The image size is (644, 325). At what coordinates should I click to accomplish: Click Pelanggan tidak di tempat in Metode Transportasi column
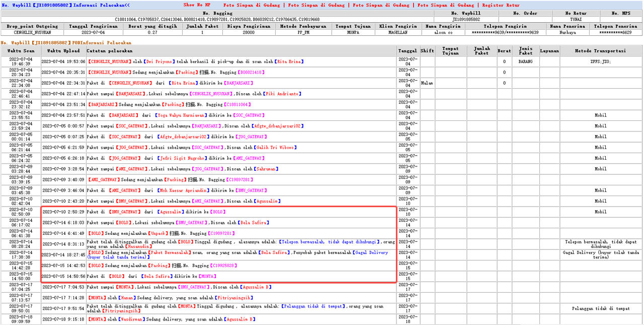coord(600,308)
